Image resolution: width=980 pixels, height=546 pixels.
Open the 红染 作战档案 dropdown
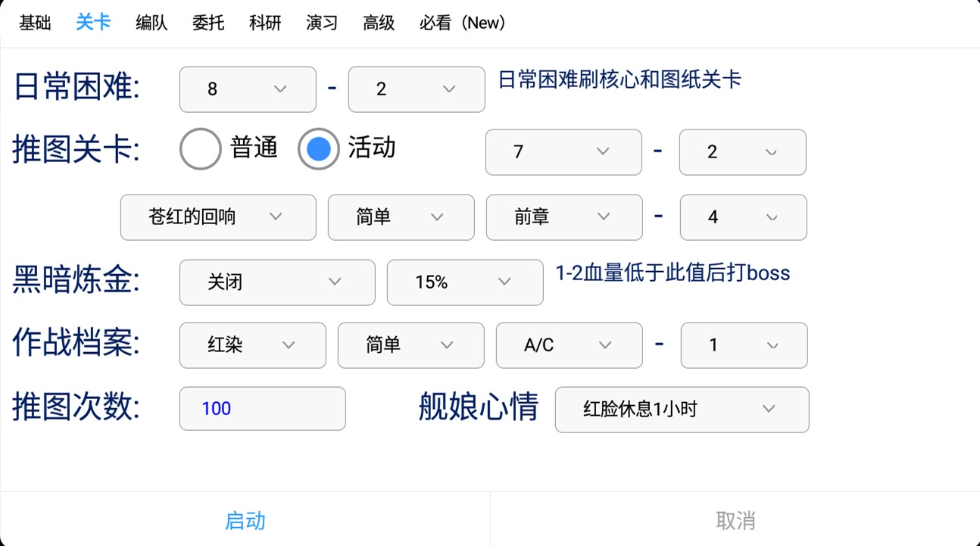click(252, 345)
